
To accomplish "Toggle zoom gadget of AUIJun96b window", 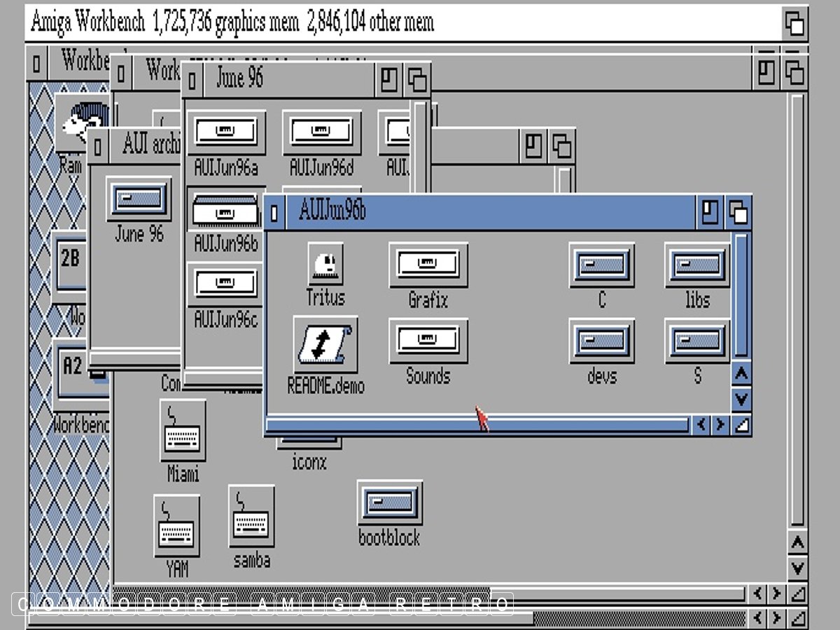I will (710, 212).
